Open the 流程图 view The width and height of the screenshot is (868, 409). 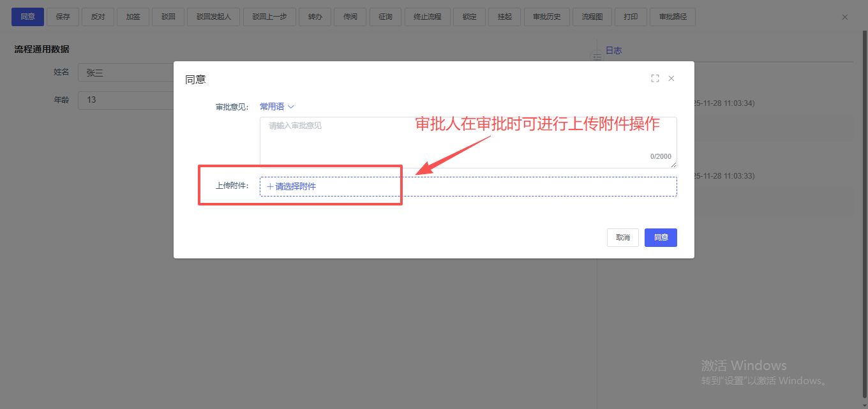(592, 17)
